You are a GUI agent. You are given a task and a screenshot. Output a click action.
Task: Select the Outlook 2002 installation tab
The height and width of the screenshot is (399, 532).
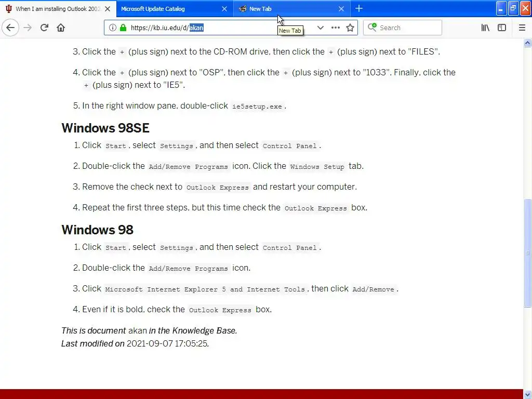point(58,9)
